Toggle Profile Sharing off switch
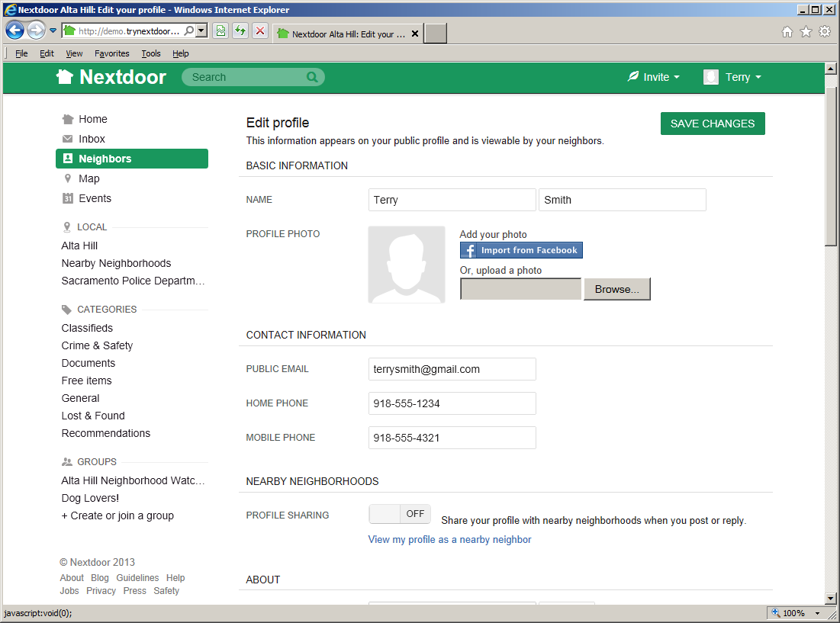The image size is (840, 623). click(399, 514)
